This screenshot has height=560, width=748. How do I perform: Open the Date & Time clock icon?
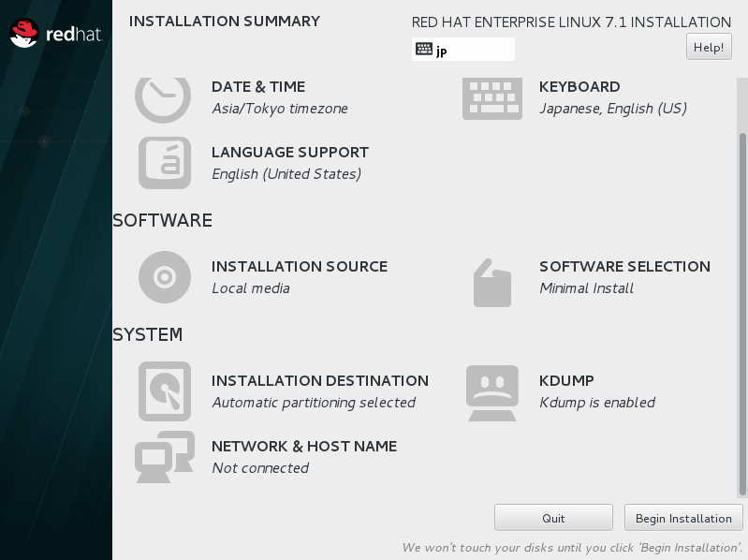pos(163,100)
